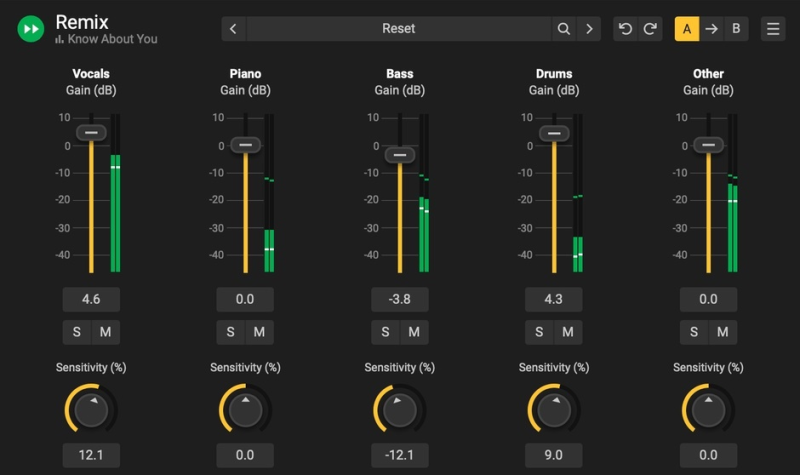
Task: Click the undo arrow icon
Action: click(626, 29)
